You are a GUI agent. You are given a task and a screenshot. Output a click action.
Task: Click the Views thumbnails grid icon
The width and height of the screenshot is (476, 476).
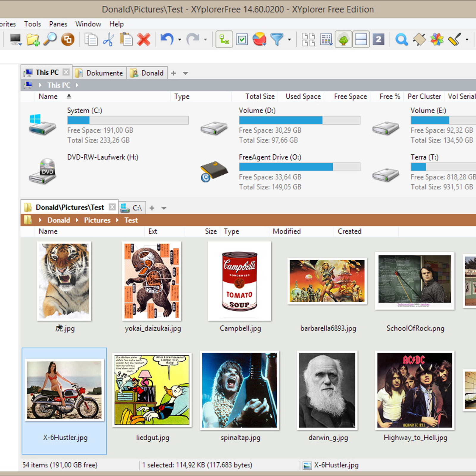click(x=309, y=39)
